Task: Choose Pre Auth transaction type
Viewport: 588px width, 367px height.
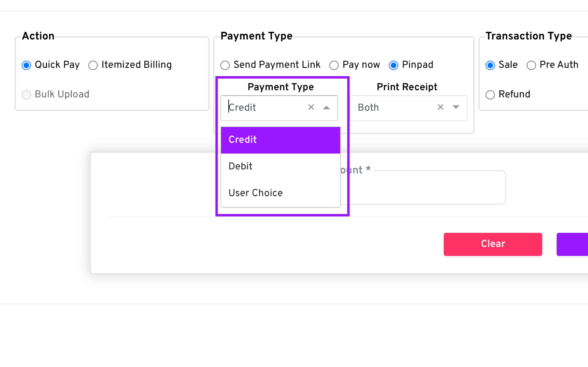Action: (x=531, y=65)
